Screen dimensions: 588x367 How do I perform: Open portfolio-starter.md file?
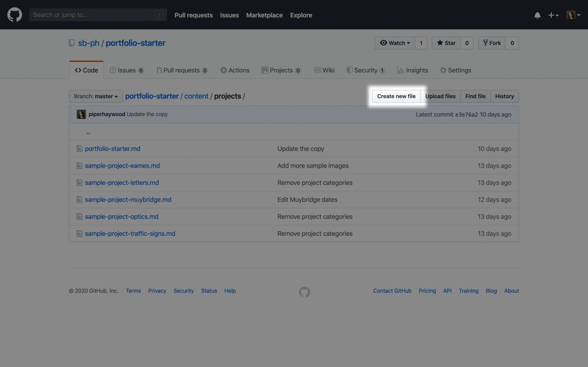coord(112,148)
